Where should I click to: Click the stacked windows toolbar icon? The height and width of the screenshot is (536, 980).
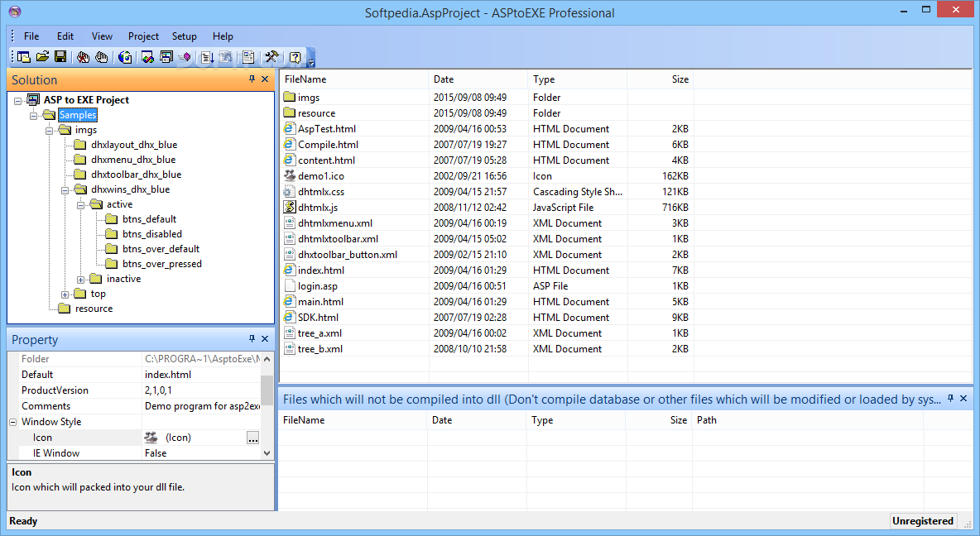point(166,57)
